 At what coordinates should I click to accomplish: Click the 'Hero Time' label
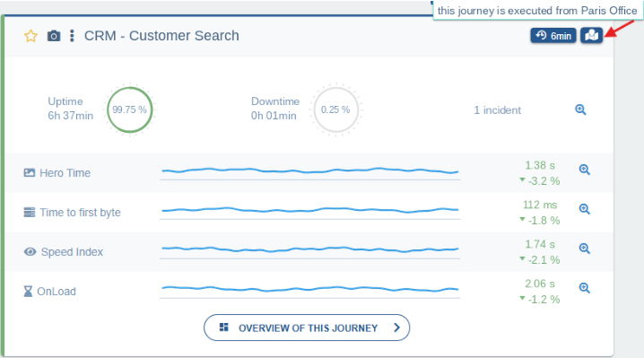[65, 173]
